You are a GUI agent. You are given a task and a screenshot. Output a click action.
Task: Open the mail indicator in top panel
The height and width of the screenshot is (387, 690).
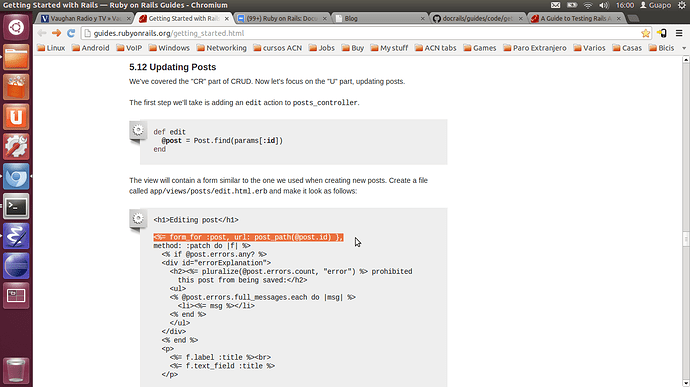[555, 5]
